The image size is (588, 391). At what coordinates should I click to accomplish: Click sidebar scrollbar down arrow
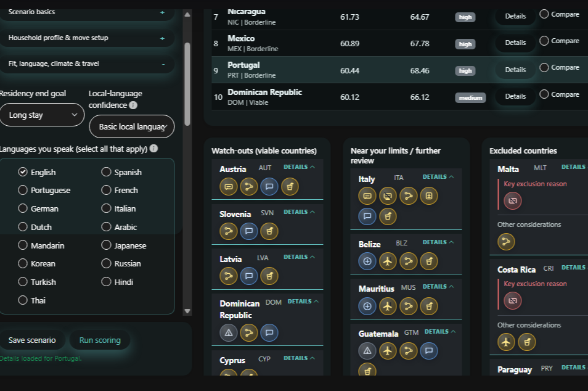187,311
